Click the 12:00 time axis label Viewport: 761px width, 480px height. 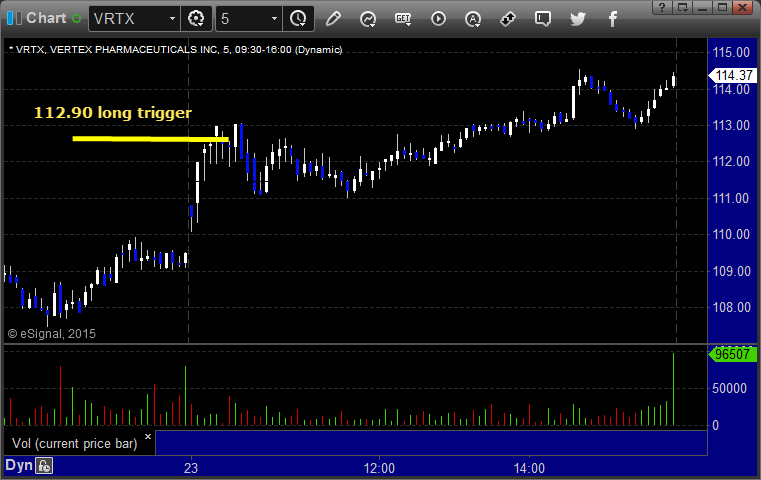pyautogui.click(x=379, y=468)
